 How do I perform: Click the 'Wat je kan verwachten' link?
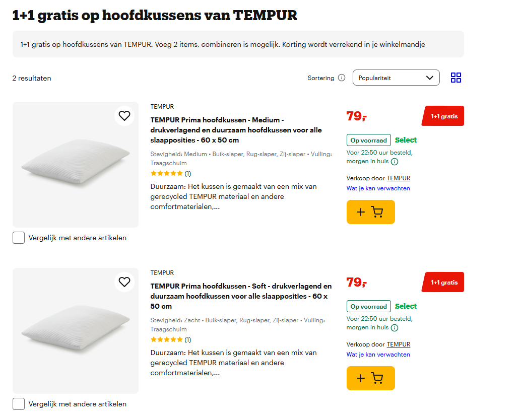pyautogui.click(x=378, y=188)
